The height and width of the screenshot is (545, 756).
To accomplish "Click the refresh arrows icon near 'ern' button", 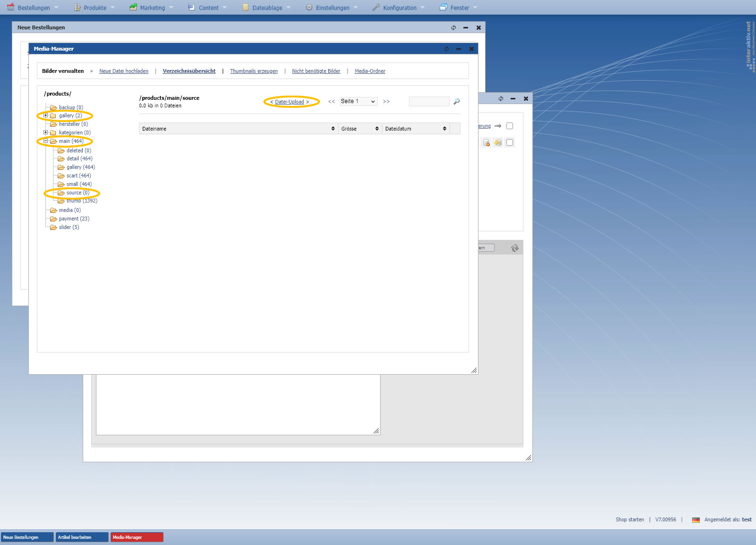I will tap(515, 248).
